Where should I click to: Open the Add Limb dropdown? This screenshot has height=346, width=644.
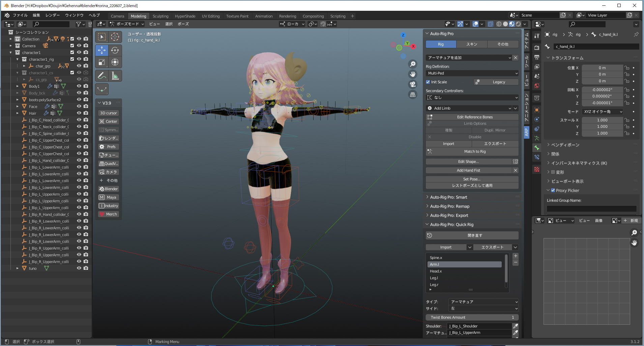pyautogui.click(x=469, y=108)
